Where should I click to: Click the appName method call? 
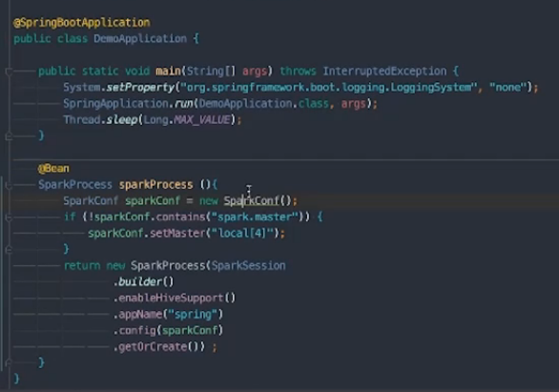[140, 315]
